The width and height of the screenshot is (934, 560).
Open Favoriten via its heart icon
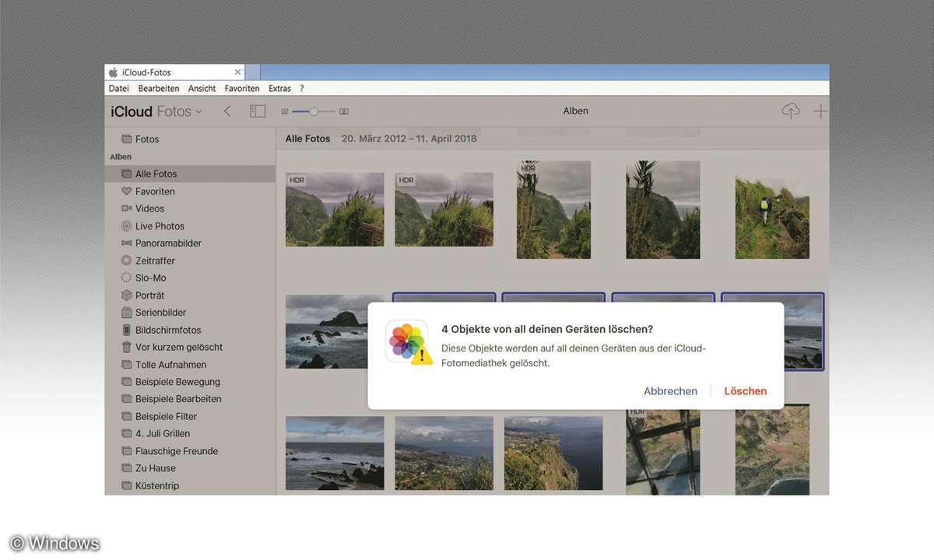coord(126,191)
